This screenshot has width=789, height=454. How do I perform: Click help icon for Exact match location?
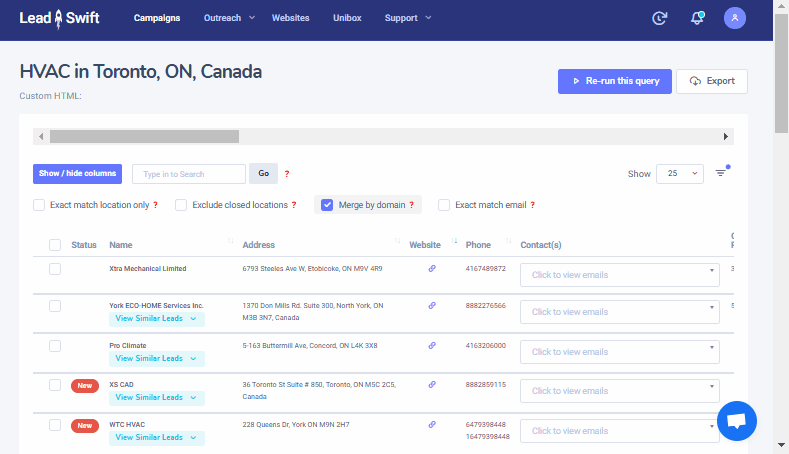(155, 205)
